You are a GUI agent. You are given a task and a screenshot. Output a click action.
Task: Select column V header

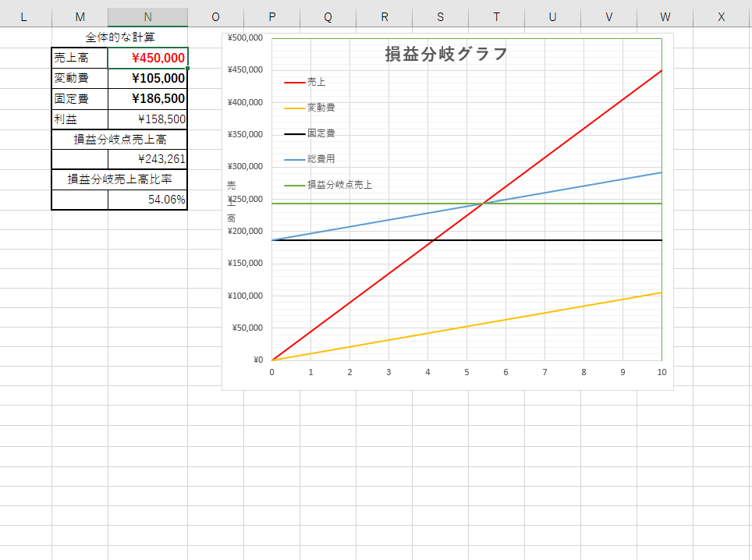tap(608, 17)
